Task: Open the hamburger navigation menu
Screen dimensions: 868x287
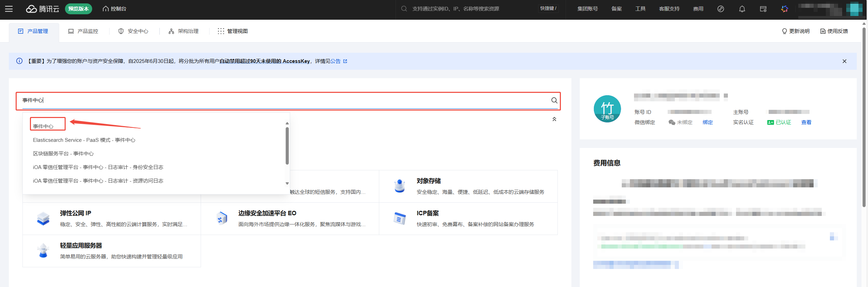Action: 9,9
